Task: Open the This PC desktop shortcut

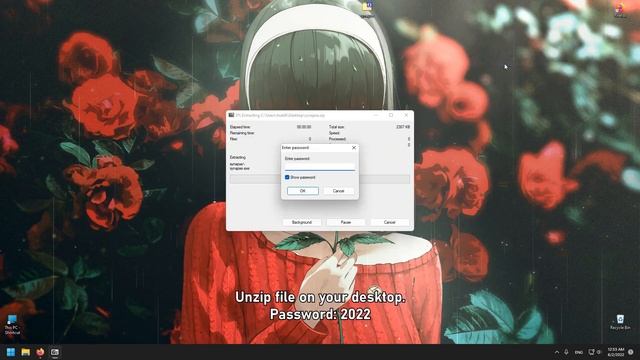Action: tap(12, 324)
